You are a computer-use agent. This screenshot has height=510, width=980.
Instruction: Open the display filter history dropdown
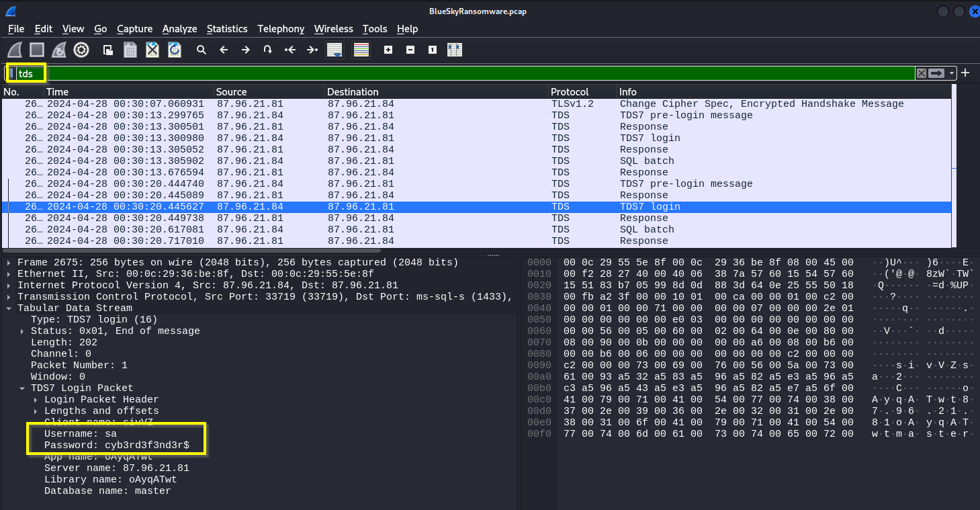(952, 73)
